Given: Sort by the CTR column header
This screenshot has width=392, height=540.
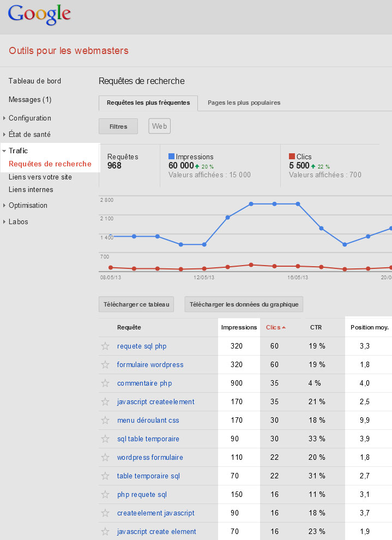Looking at the screenshot, I should coord(316,327).
